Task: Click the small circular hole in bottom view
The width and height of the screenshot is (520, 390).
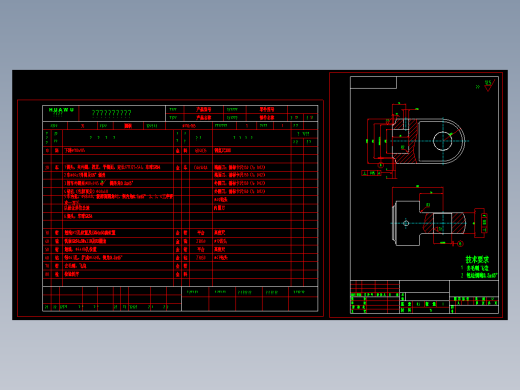Action: click(x=406, y=223)
